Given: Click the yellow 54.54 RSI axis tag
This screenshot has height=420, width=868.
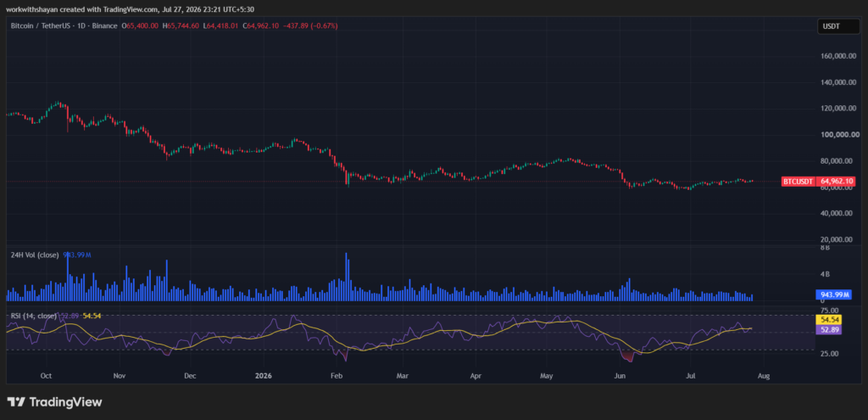Looking at the screenshot, I should [829, 320].
